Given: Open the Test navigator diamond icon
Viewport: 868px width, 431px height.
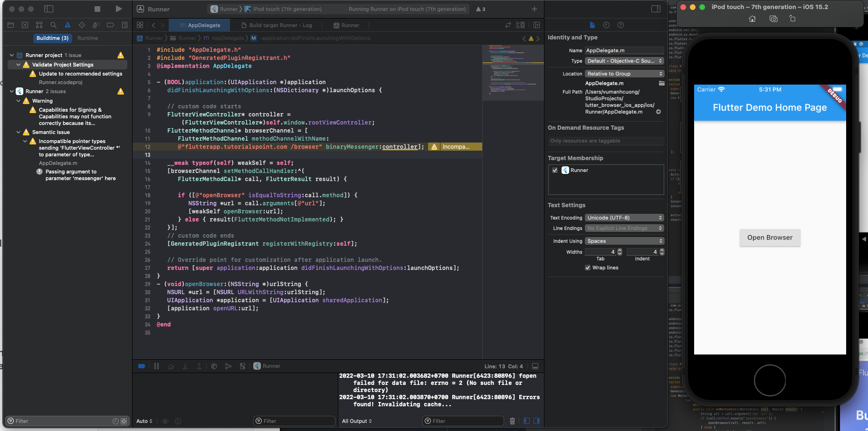Looking at the screenshot, I should click(x=82, y=25).
